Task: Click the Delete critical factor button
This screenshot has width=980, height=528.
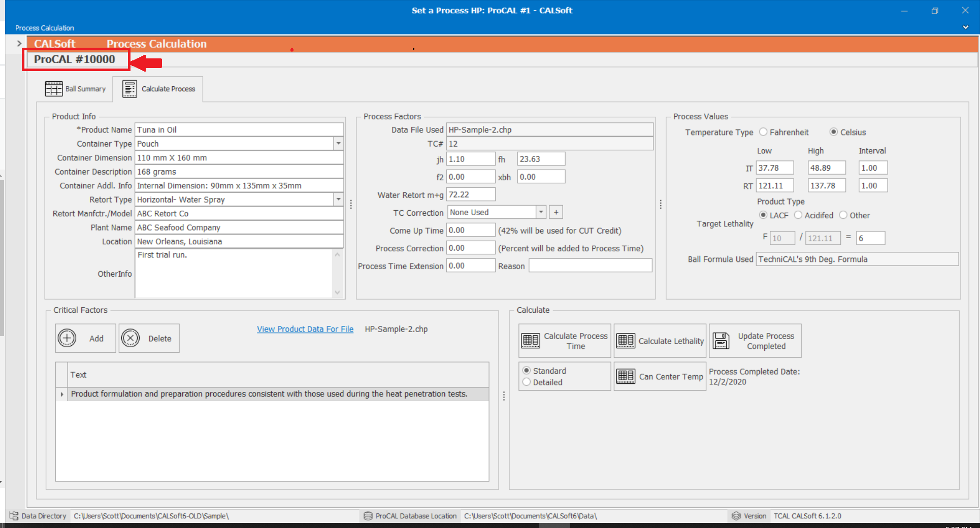Action: pyautogui.click(x=149, y=338)
